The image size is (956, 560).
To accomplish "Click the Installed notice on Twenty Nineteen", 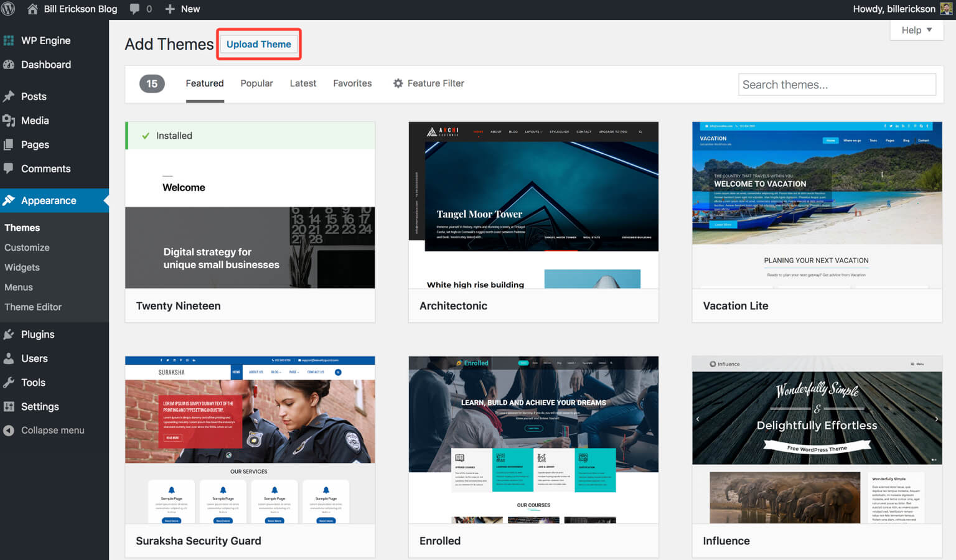I will [250, 136].
